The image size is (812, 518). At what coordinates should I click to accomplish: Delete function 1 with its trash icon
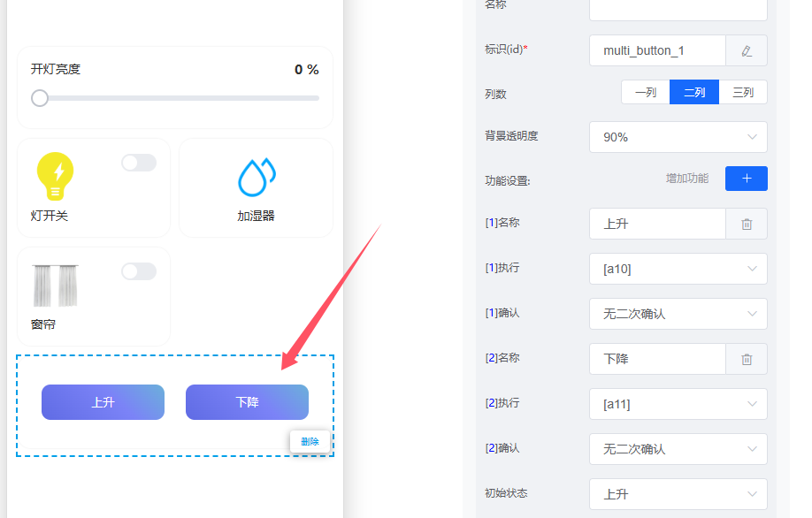747,225
